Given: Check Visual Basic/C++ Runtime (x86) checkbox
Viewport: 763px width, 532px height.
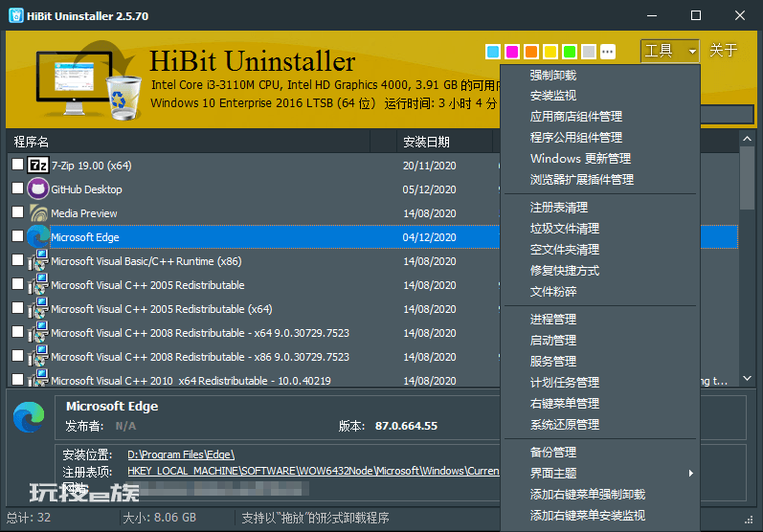Looking at the screenshot, I should click(17, 259).
